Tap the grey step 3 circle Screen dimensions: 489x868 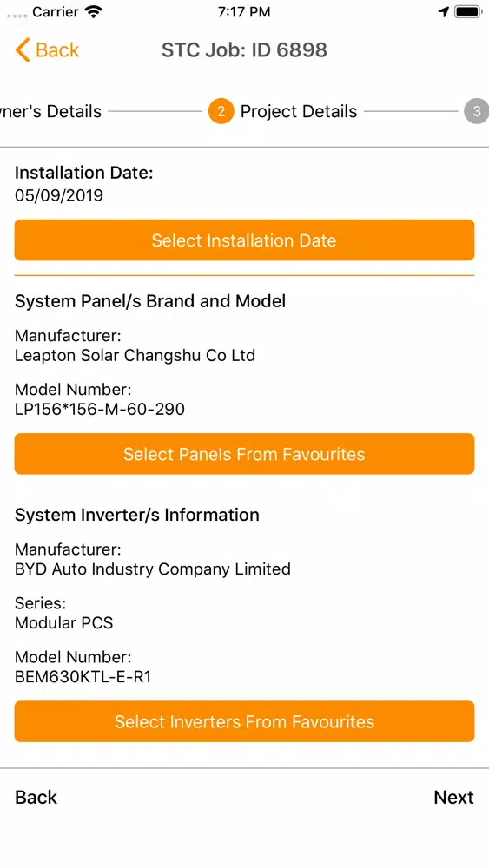tap(476, 111)
